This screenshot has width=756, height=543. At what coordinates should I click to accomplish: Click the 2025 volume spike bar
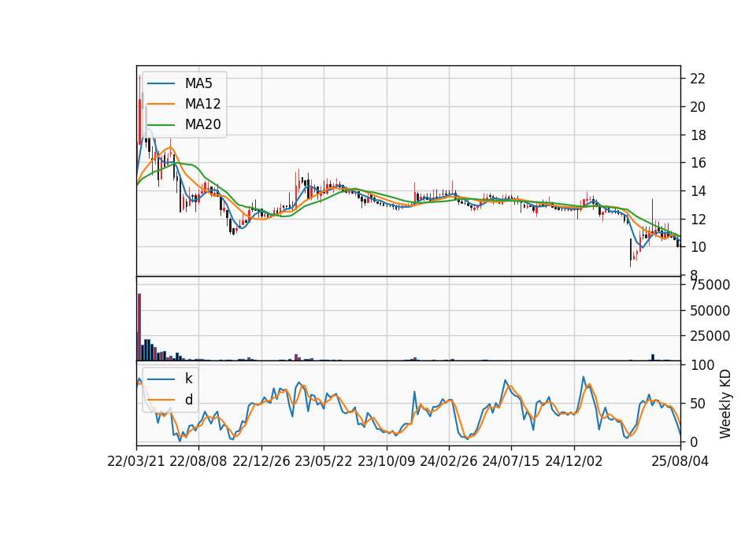pyautogui.click(x=653, y=357)
